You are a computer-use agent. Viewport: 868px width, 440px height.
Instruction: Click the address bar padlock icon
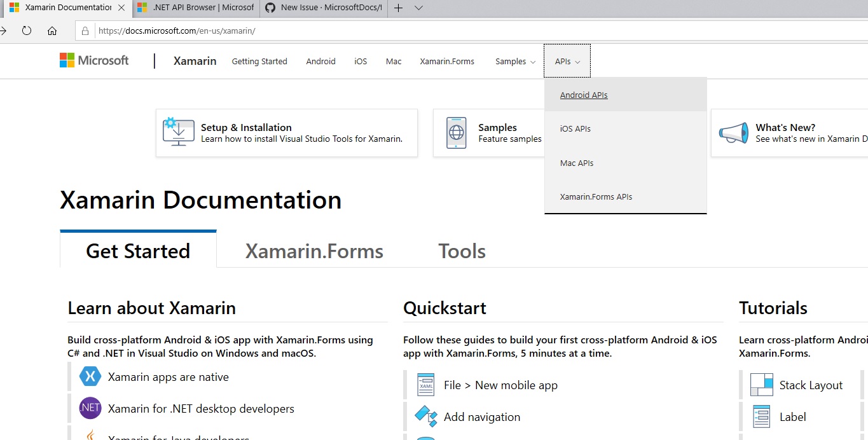[x=85, y=31]
